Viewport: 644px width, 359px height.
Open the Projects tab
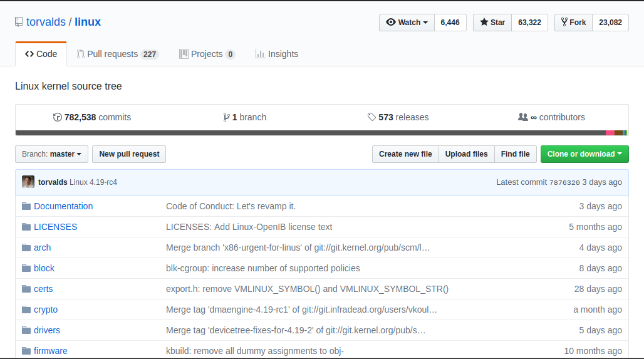click(207, 54)
